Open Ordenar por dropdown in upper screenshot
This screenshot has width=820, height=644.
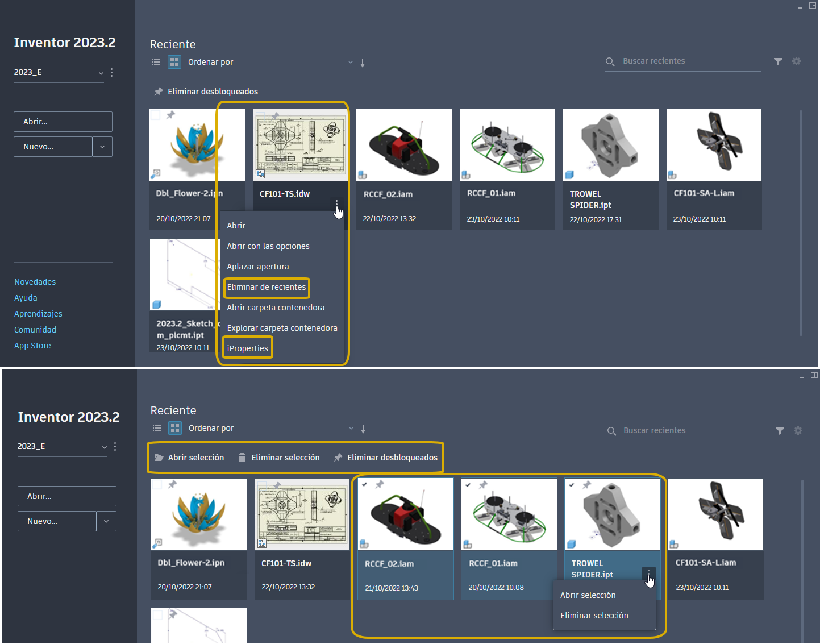click(x=297, y=63)
